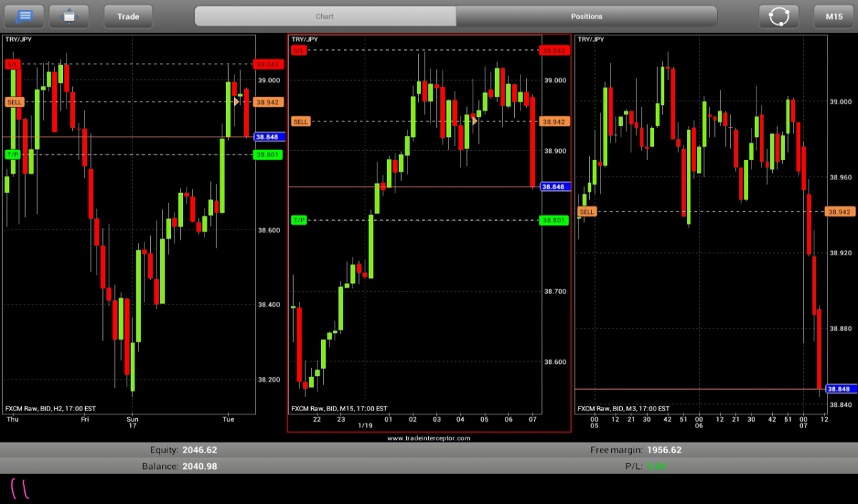Screen dimensions: 858x504
Task: Tap the chart layout/share icon button
Action: coord(69,16)
